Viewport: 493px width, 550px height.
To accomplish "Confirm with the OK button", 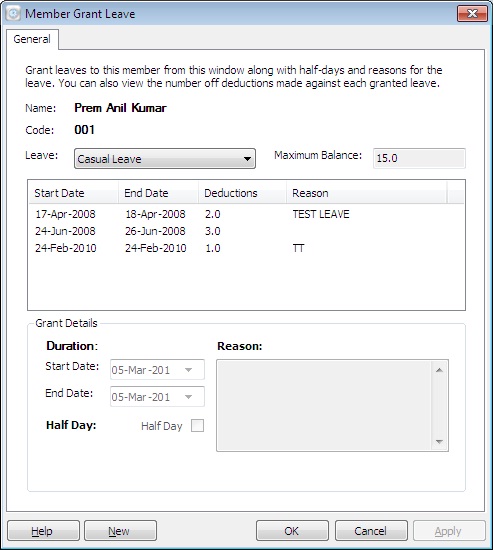I will coord(292,531).
